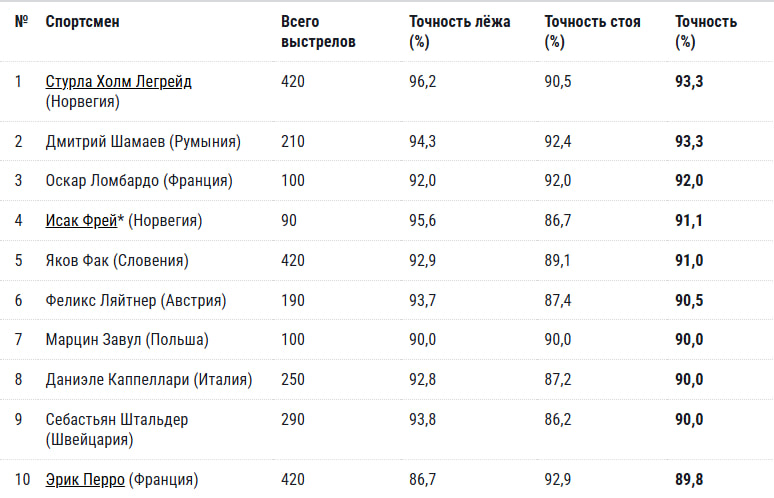Screen dimensions: 774x498
Task: Open Стурла Холм Легрейд athlete link
Action: (x=118, y=81)
